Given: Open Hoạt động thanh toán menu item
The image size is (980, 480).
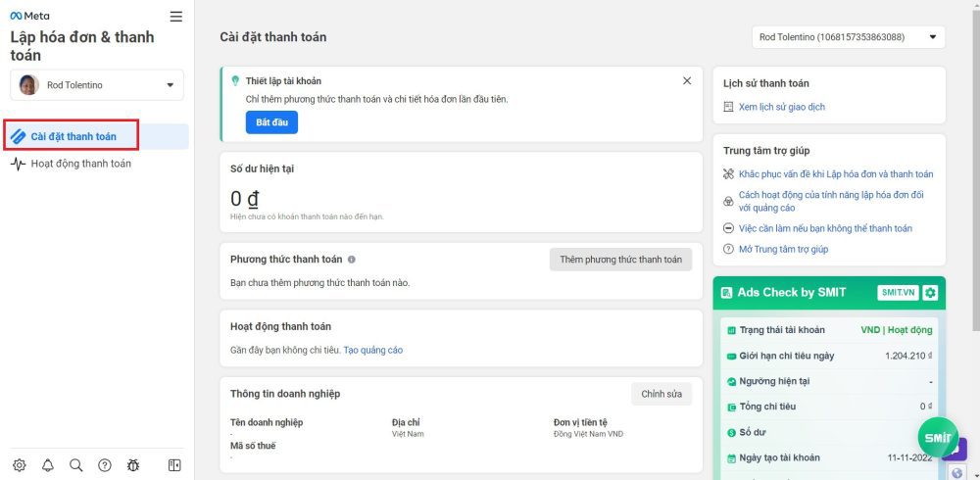Looking at the screenshot, I should pos(96,164).
